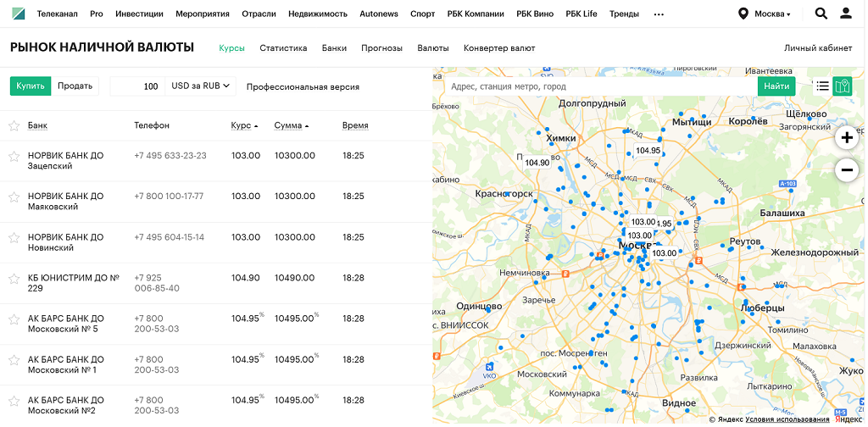Open РБК Вино in top menu
This screenshot has height=427, width=868.
tap(535, 14)
